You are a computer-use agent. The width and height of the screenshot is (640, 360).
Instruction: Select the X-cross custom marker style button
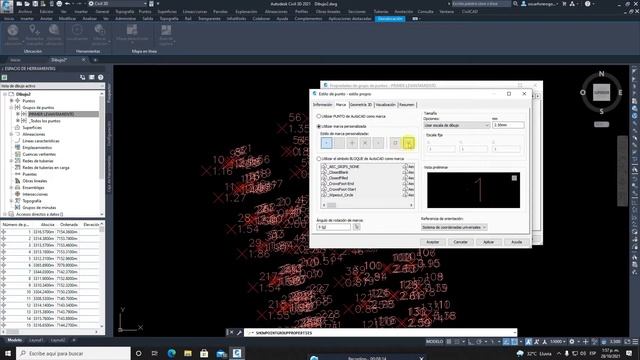pos(365,143)
